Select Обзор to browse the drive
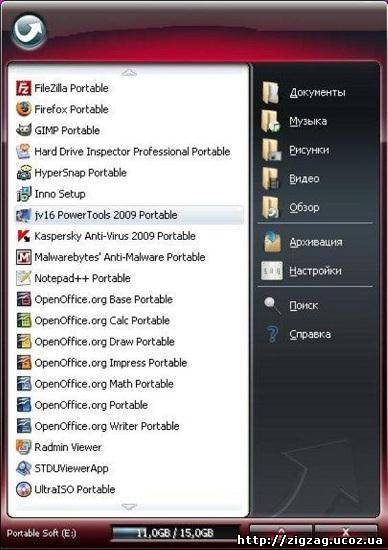This screenshot has height=550, width=388. tap(304, 207)
